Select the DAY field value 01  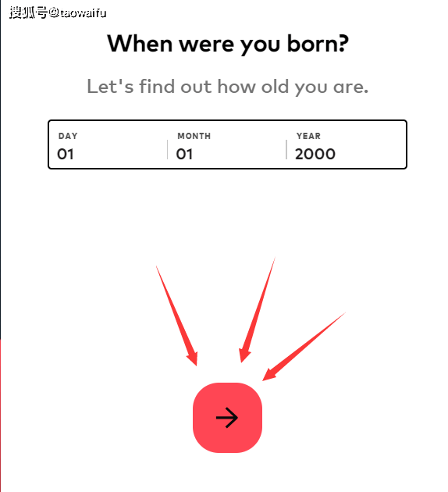(66, 154)
